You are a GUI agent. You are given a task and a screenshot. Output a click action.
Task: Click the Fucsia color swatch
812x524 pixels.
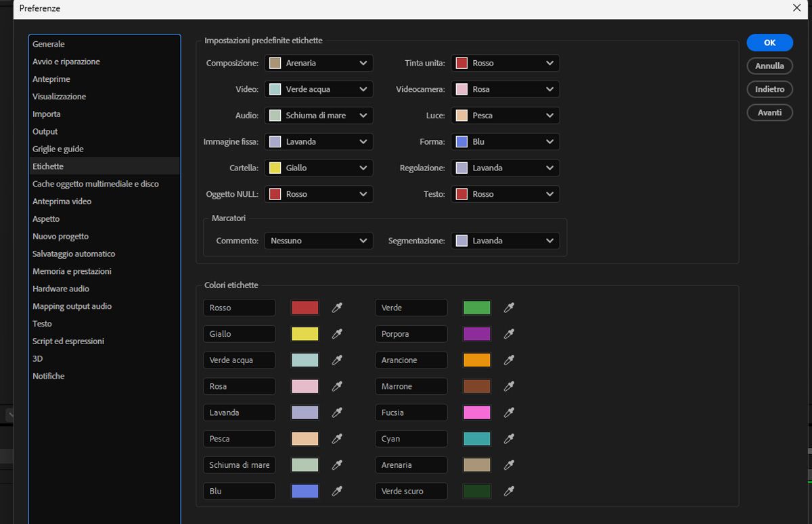coord(477,412)
